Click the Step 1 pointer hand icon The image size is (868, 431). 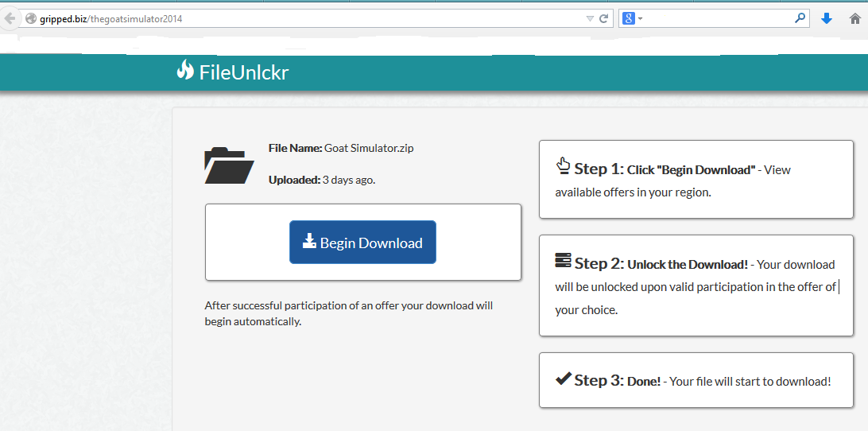563,166
